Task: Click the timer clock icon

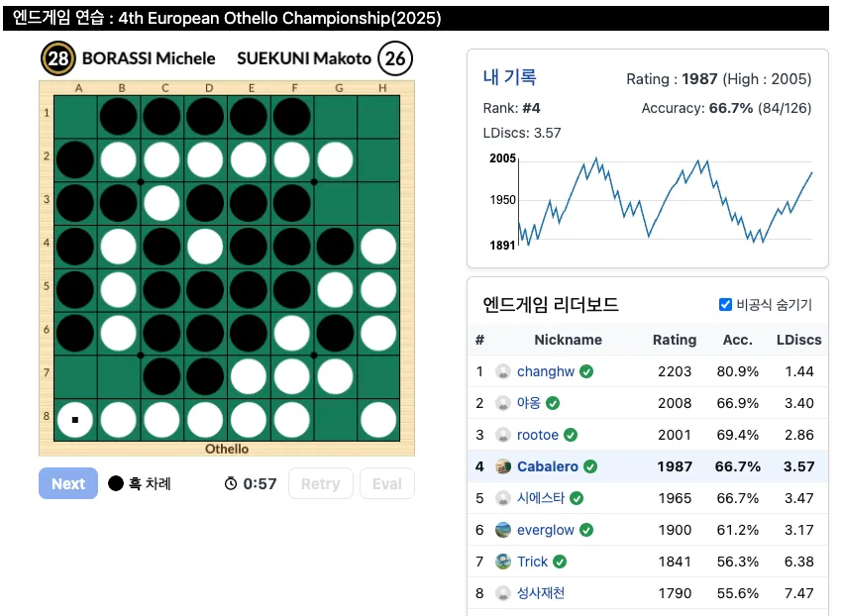Action: tap(231, 483)
